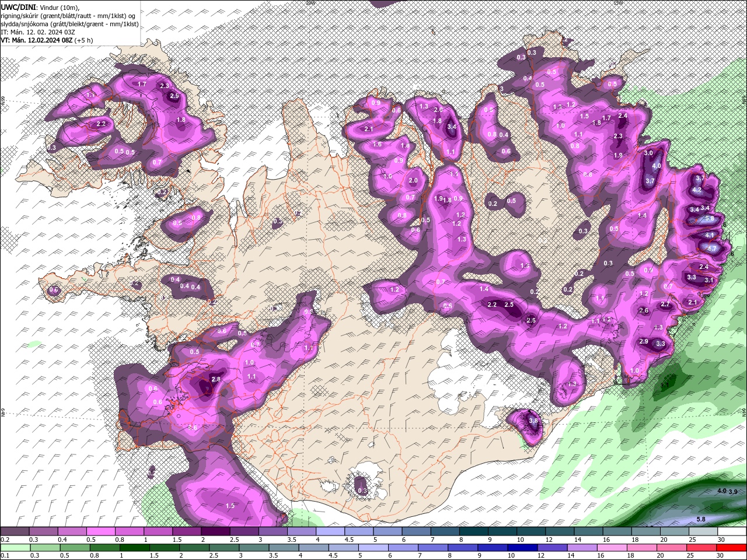
Task: Click the bright red 30 swatch in lower legend row
Action: (732, 547)
